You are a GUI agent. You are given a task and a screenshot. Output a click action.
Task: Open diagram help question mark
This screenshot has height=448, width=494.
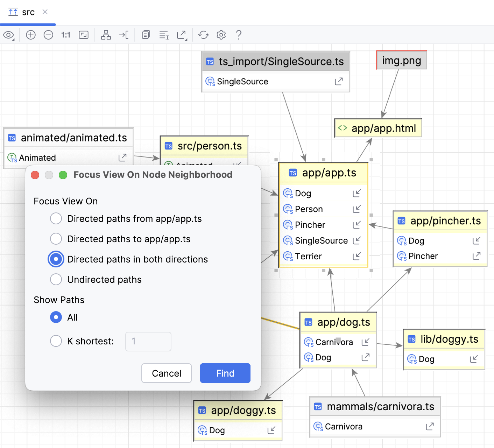[239, 35]
